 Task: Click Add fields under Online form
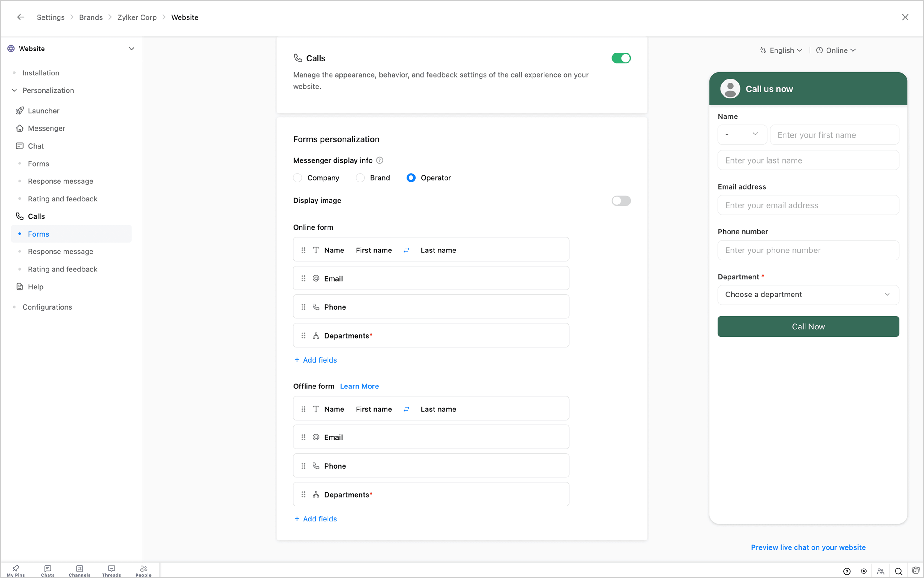(316, 360)
